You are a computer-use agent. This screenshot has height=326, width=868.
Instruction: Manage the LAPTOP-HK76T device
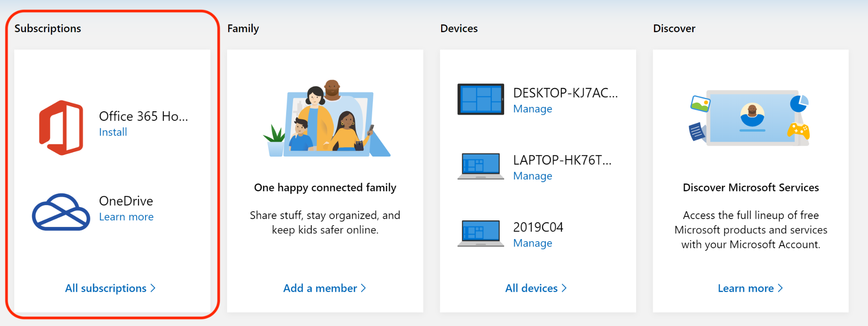click(x=533, y=176)
